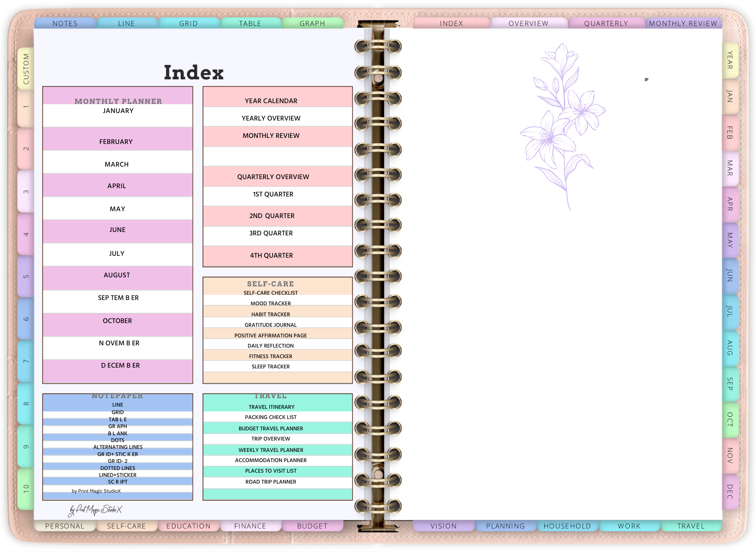Click the Print Magic StudioX signature logo
This screenshot has height=552, width=756.
point(95,510)
